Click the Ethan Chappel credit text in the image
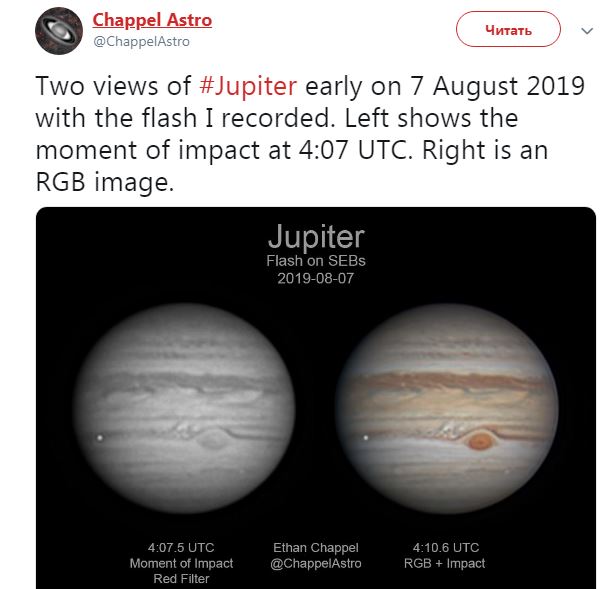The width and height of the screenshot is (610, 589). tap(316, 555)
